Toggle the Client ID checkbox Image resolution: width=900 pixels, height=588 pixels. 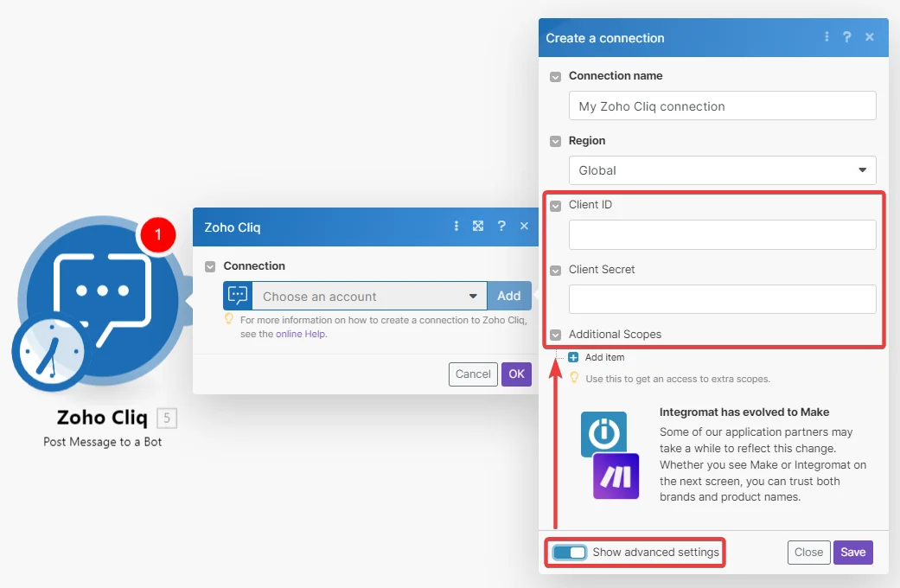click(x=555, y=206)
